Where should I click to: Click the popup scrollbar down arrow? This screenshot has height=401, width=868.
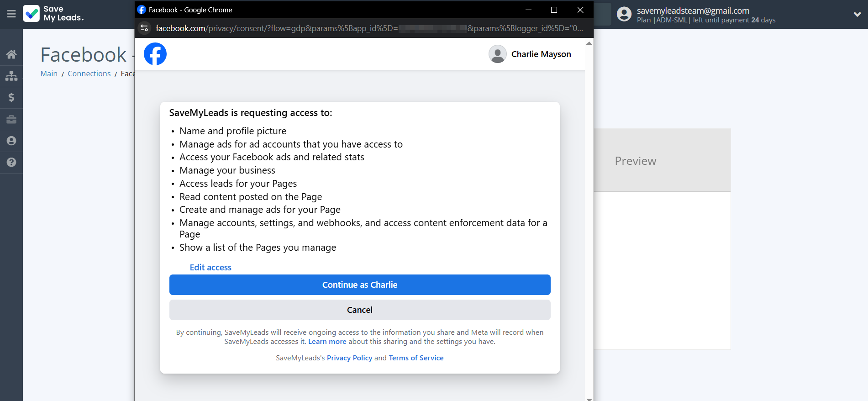tap(589, 399)
